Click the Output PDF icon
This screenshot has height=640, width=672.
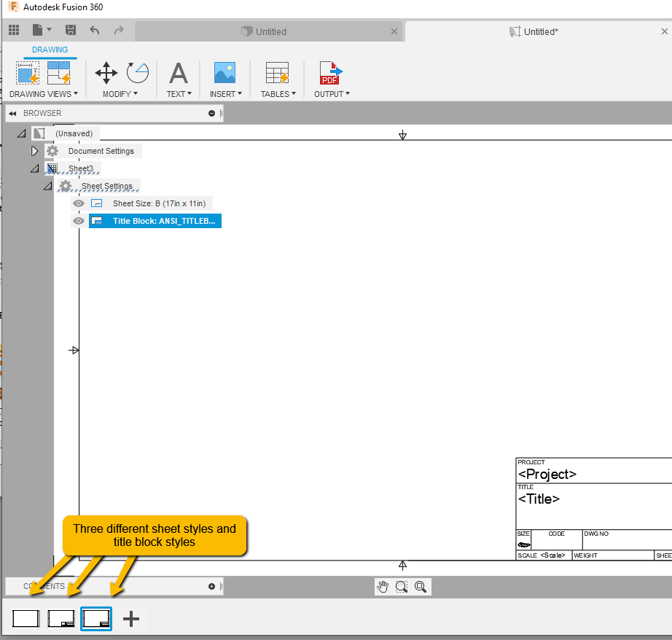coord(331,72)
